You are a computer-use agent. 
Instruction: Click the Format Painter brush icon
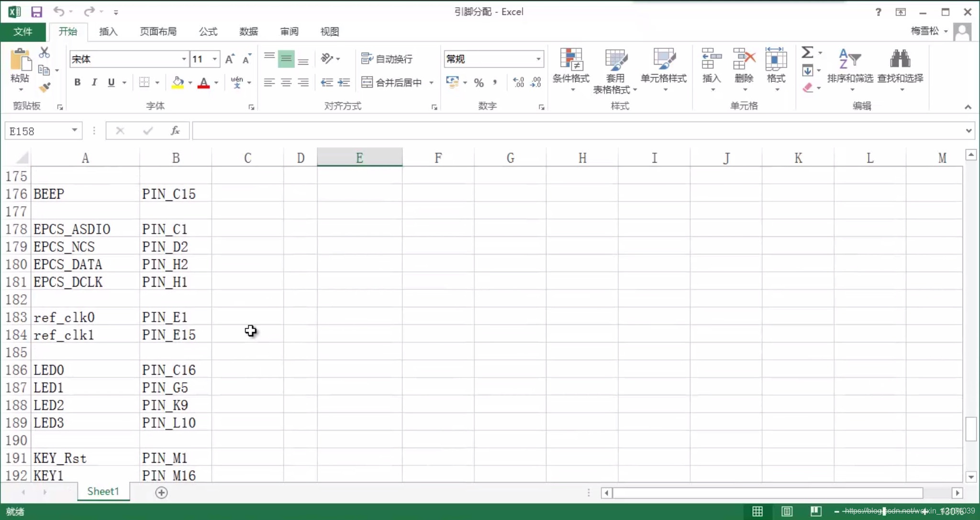tap(45, 88)
